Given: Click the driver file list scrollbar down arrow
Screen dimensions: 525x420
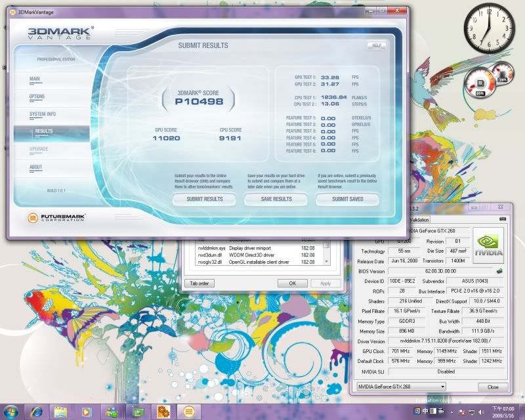Looking at the screenshot, I should [326, 262].
